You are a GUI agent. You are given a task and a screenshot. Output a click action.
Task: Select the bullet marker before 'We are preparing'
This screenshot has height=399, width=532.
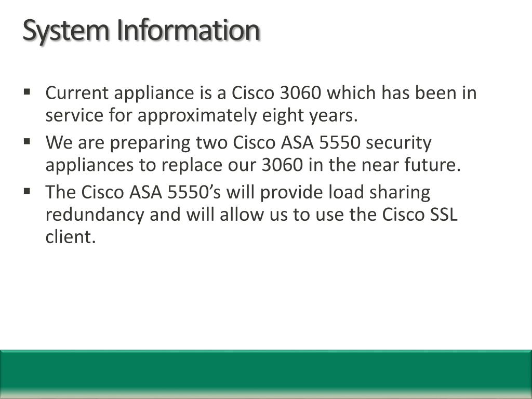pos(27,141)
